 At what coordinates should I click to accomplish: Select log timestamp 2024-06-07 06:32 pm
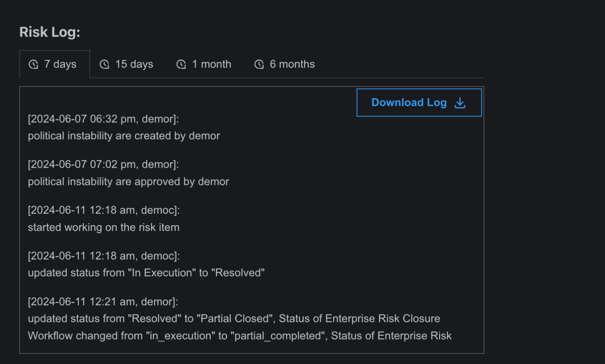103,119
